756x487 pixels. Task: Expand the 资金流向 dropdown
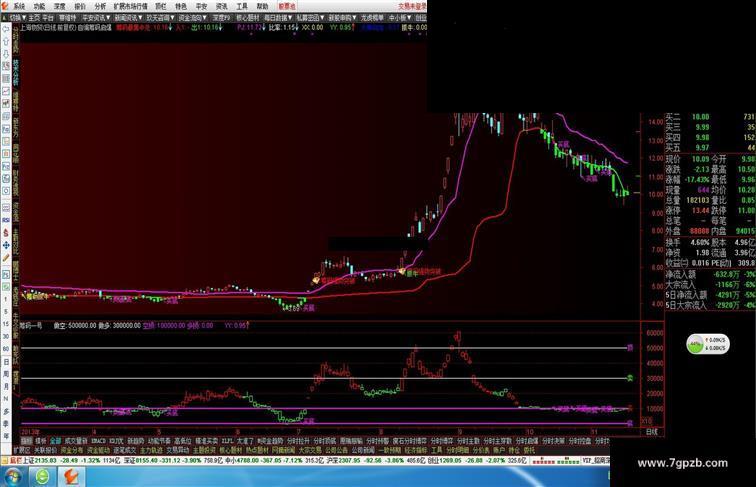click(x=193, y=17)
